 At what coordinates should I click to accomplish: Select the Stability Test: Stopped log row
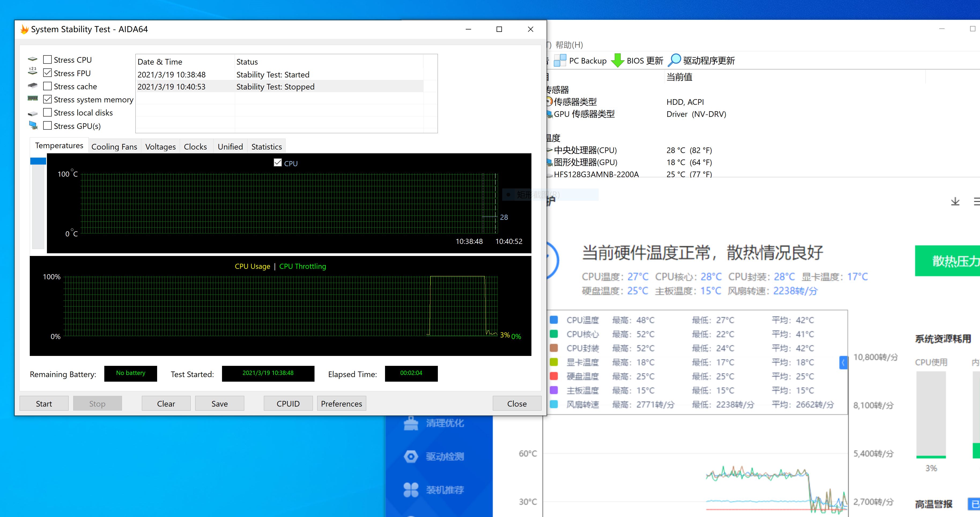[275, 87]
